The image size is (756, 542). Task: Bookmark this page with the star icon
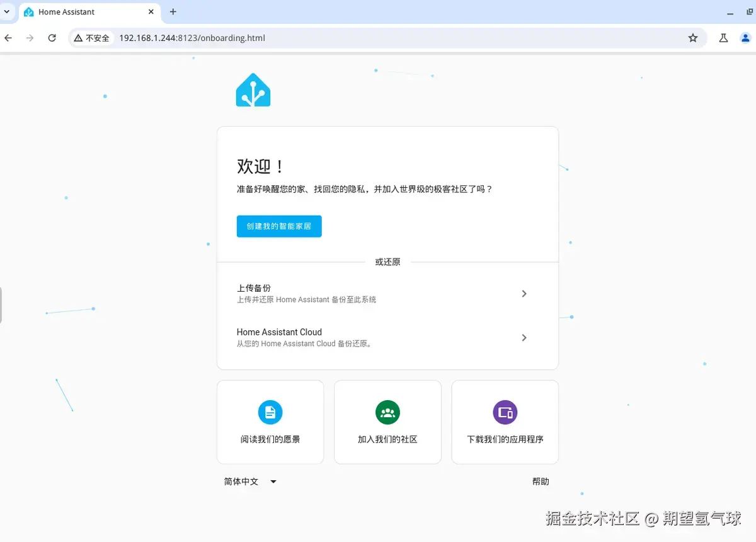pyautogui.click(x=693, y=38)
